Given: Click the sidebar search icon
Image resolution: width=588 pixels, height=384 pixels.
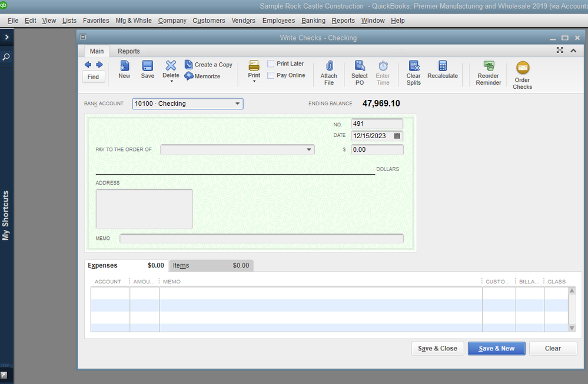Looking at the screenshot, I should tap(6, 57).
